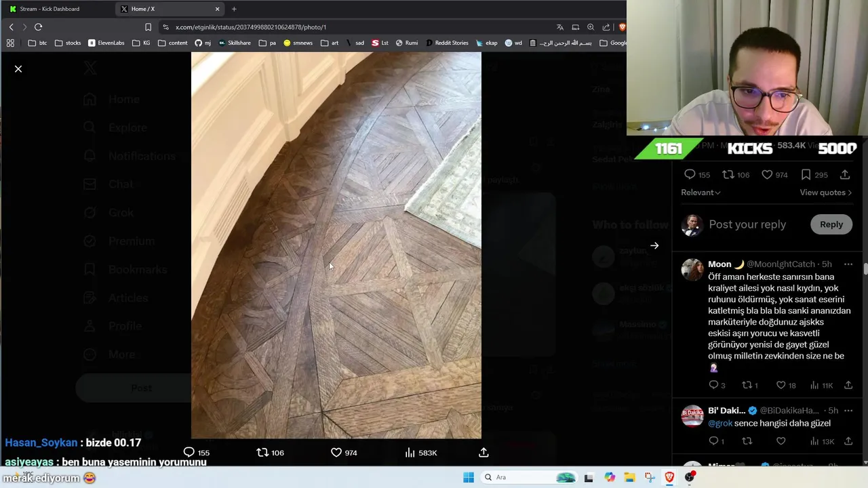Go to the next photo arrow

(x=654, y=246)
